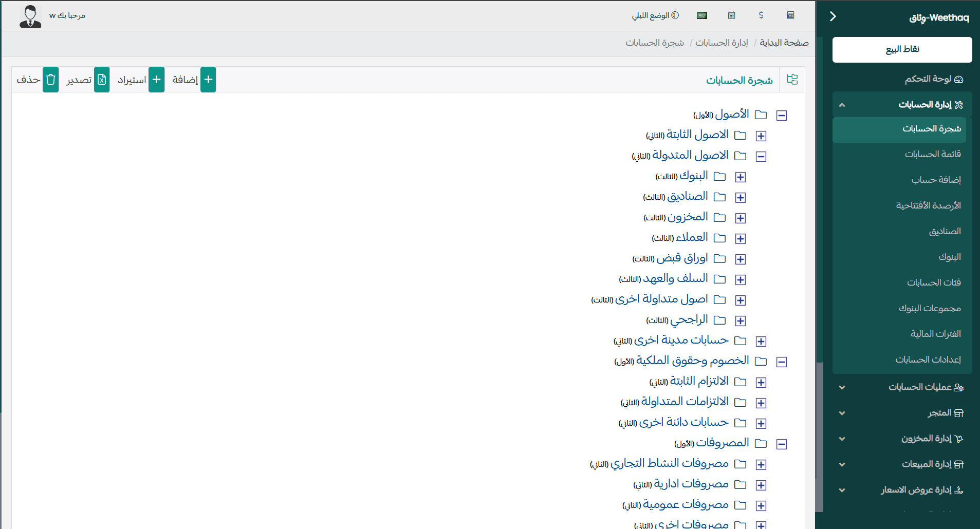Click the user avatar next to مرحبا بك
Screen dimensions: 980x529
click(x=30, y=15)
